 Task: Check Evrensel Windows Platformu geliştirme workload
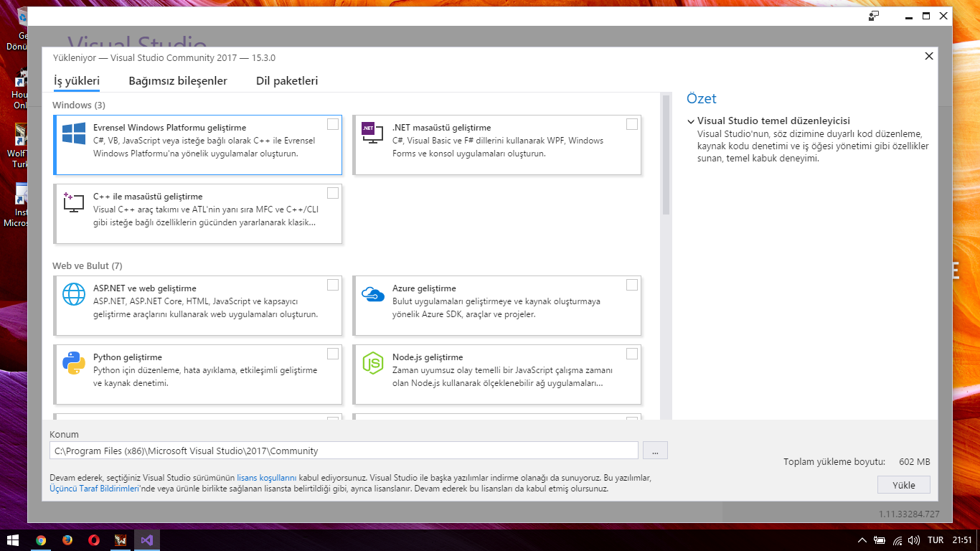(x=333, y=124)
